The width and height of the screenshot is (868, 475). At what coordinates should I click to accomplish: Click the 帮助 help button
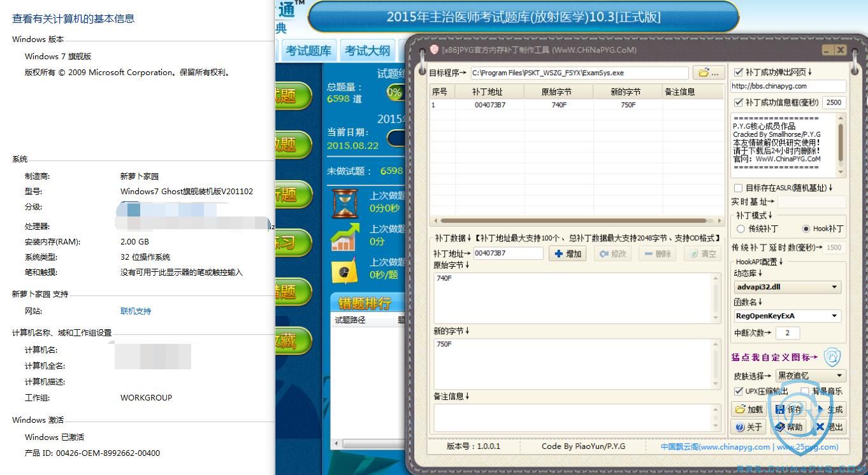point(788,427)
